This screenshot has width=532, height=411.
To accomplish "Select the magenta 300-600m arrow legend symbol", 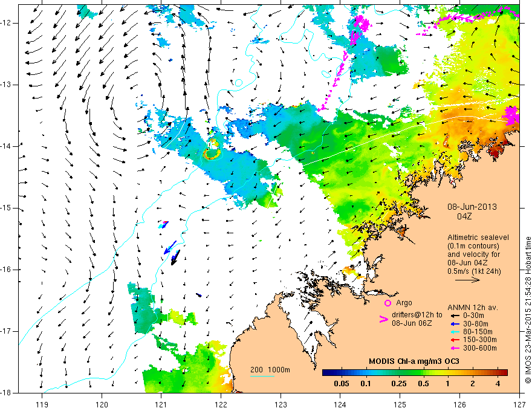I will coord(455,348).
